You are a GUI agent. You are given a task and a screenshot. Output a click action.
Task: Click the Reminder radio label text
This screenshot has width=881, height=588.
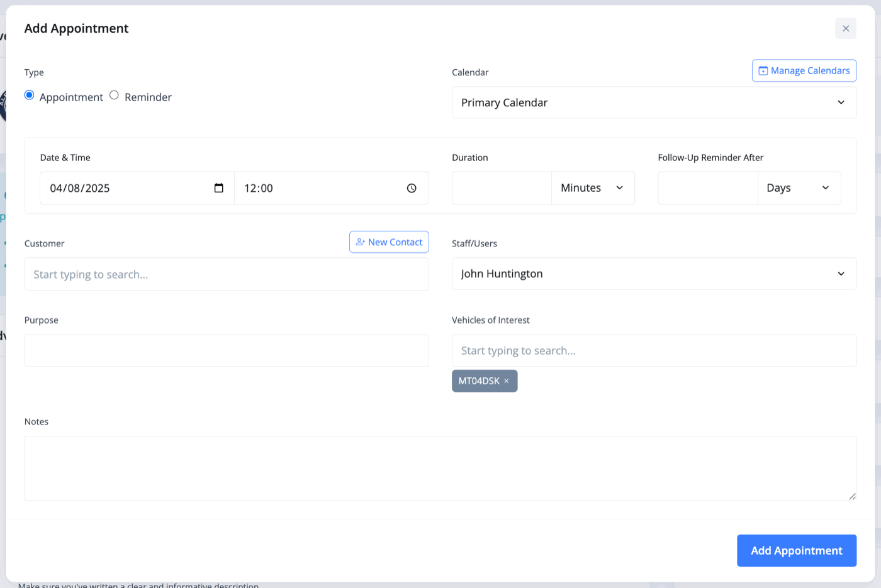click(148, 97)
